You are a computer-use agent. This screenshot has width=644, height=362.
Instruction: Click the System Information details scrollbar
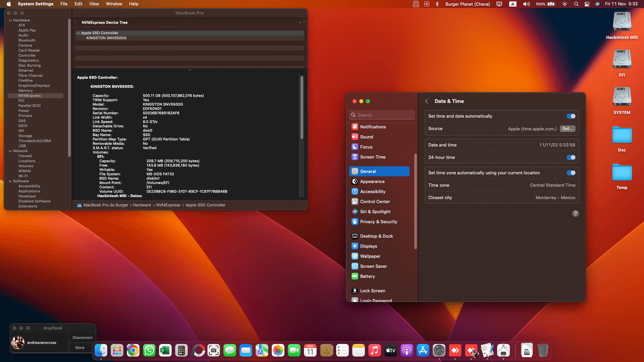click(302, 107)
